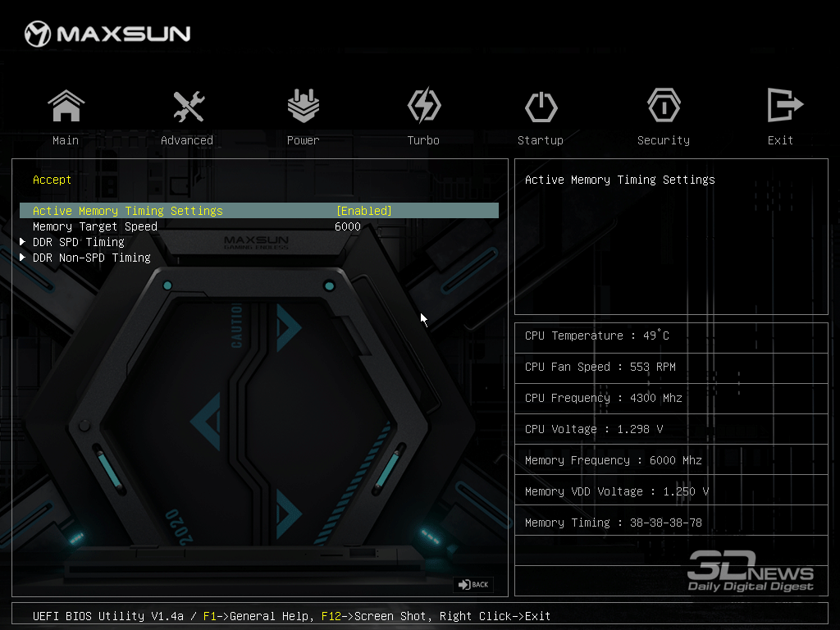Expand the DDR Non-SPD Timing arrow
Image resolution: width=840 pixels, height=630 pixels.
tap(22, 257)
